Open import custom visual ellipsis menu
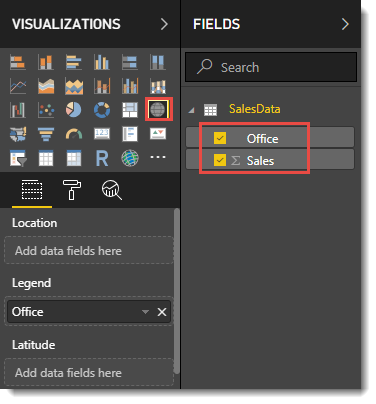Screen dimensions: 376x404 point(158,157)
